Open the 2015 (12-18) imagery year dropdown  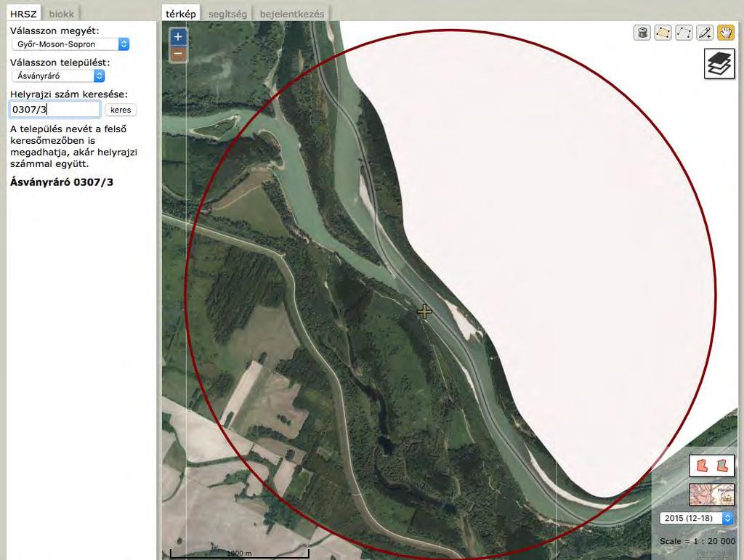click(x=696, y=518)
